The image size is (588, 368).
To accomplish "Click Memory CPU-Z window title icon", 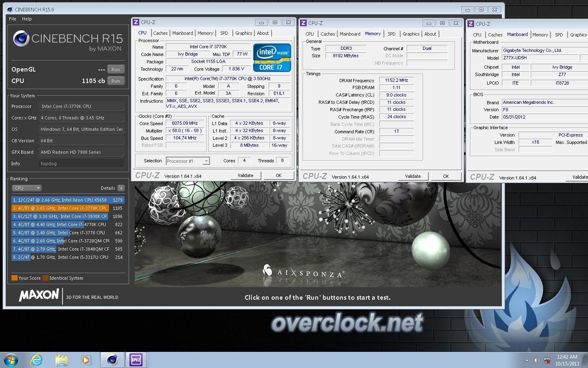I will pos(304,23).
